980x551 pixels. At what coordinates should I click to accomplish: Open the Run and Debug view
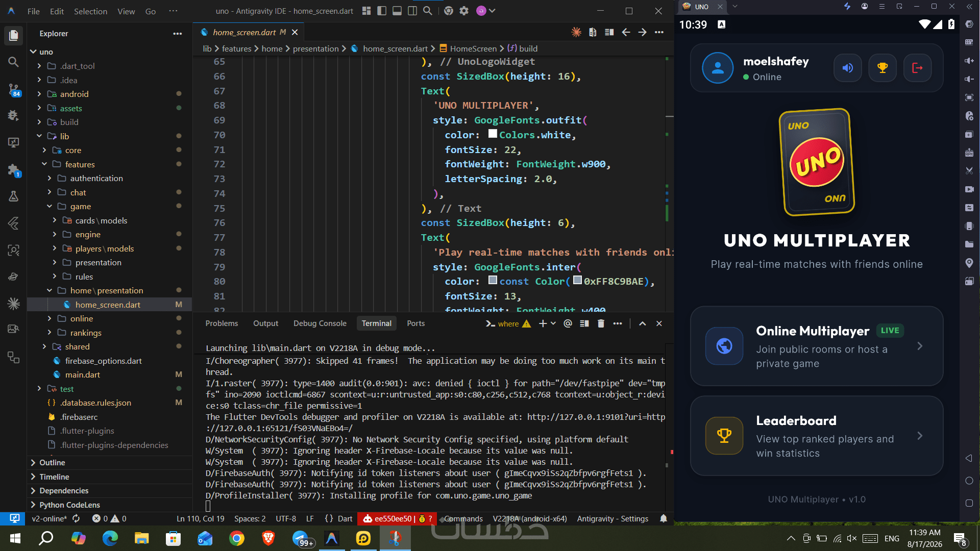point(14,116)
